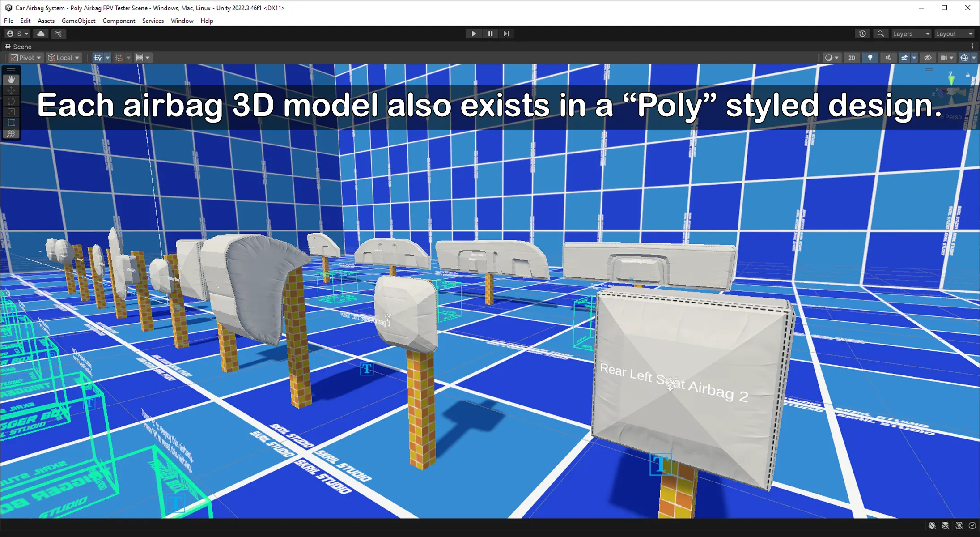Open the Unity search magnifier
Image resolution: width=980 pixels, height=537 pixels.
881,34
